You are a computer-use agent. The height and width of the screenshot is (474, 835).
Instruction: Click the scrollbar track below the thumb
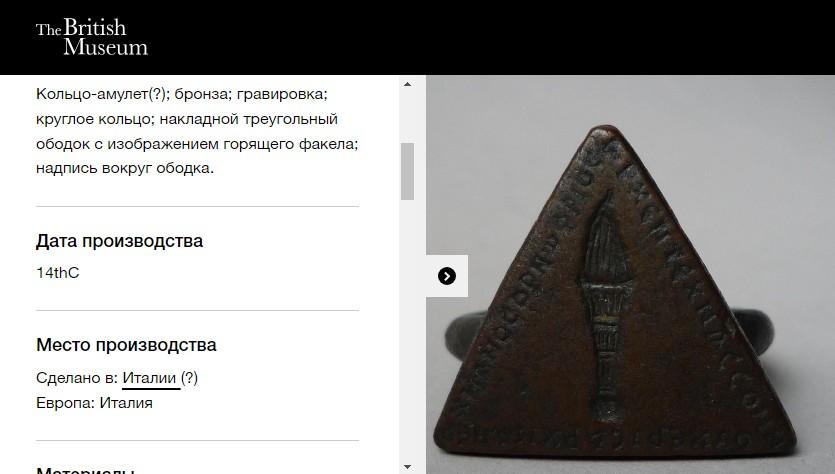[407, 330]
